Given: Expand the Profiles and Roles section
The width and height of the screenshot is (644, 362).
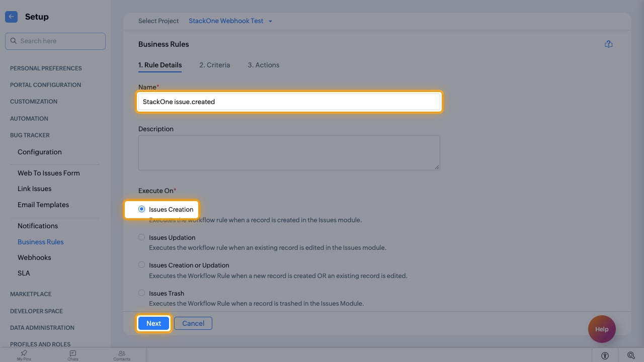Looking at the screenshot, I should pyautogui.click(x=40, y=344).
